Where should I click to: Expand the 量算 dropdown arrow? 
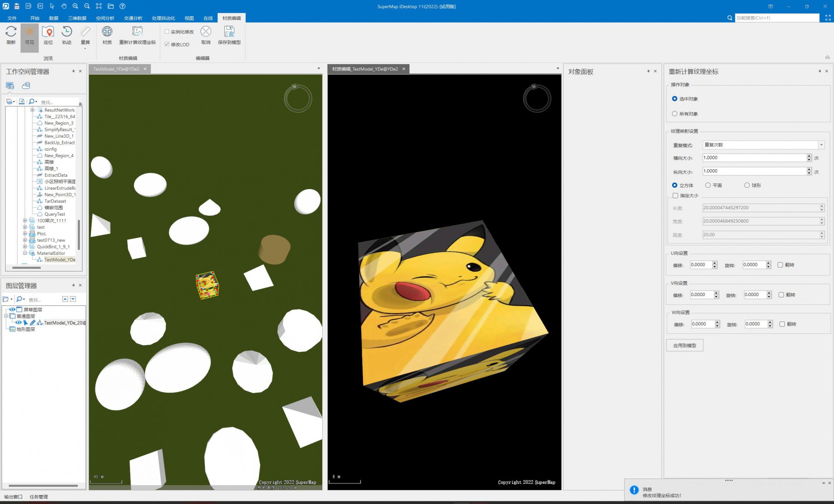[x=85, y=49]
